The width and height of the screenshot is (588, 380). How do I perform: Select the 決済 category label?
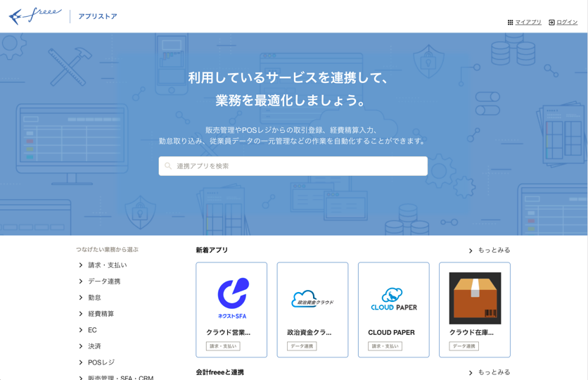[94, 346]
